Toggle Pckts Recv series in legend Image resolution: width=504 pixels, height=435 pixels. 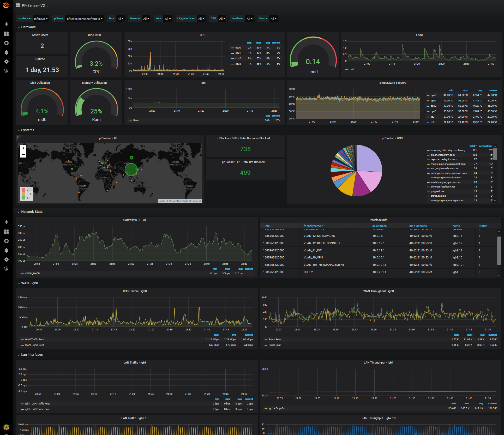tap(275, 340)
